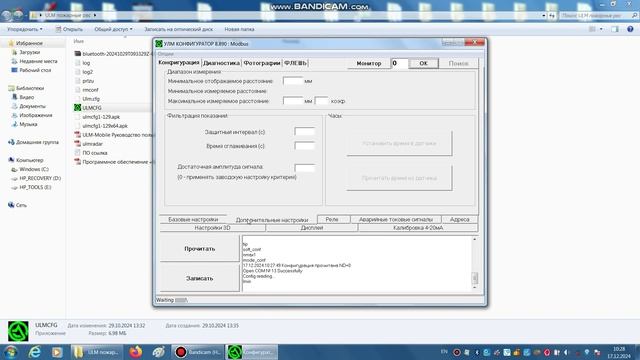Click the OK button beside Монитор field
640x360 pixels.
pyautogui.click(x=423, y=63)
